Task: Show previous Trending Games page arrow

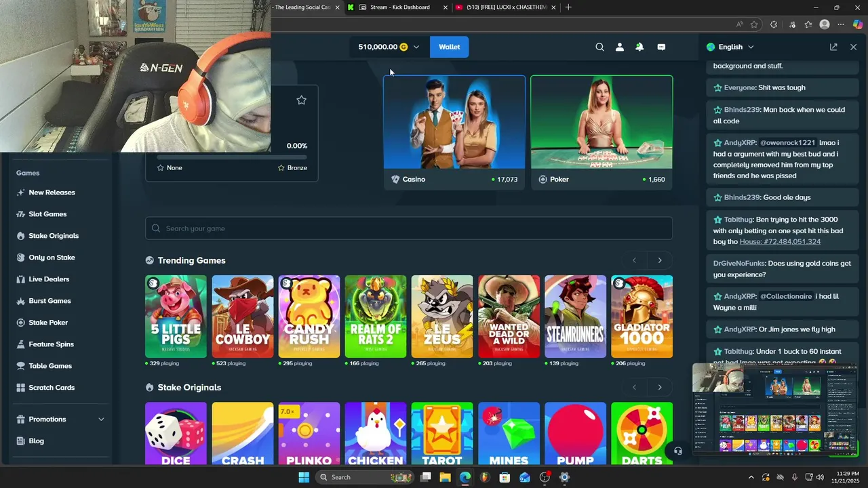Action: (x=634, y=260)
